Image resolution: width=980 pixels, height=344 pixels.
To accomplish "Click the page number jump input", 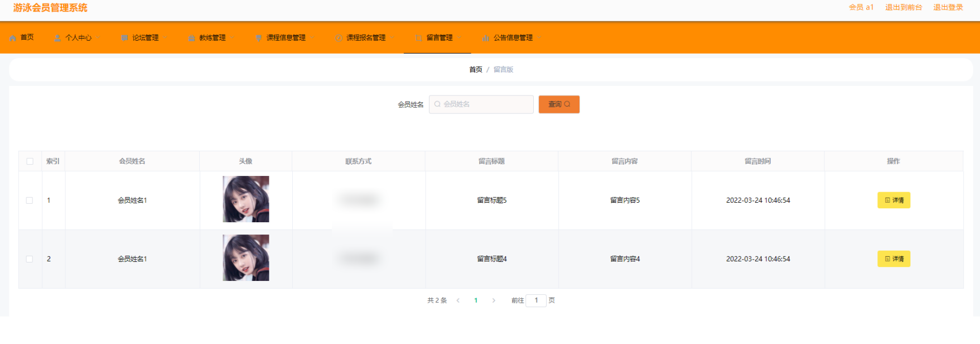I will point(536,300).
